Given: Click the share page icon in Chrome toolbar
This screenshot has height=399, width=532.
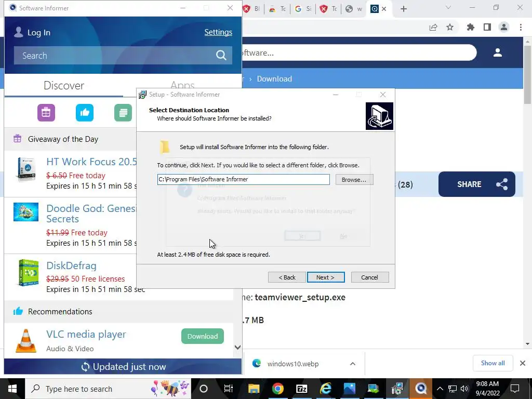Looking at the screenshot, I should point(433,27).
